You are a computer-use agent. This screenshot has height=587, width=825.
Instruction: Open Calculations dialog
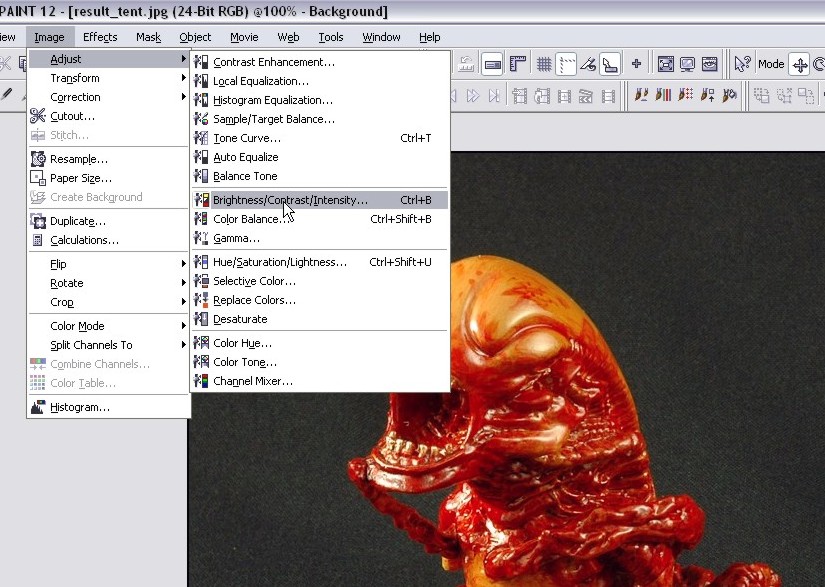point(108,240)
